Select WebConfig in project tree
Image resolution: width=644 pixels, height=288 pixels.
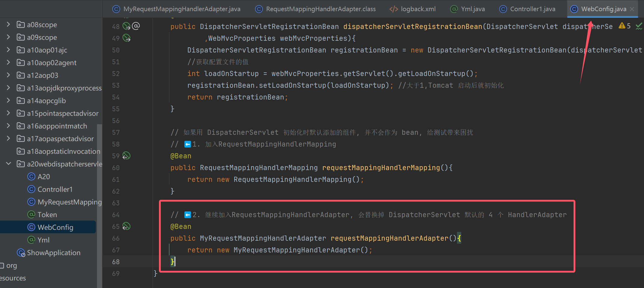point(48,227)
